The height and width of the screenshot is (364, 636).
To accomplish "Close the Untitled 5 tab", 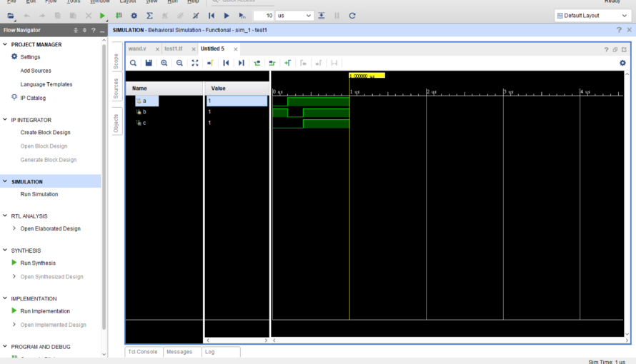I will (x=235, y=49).
